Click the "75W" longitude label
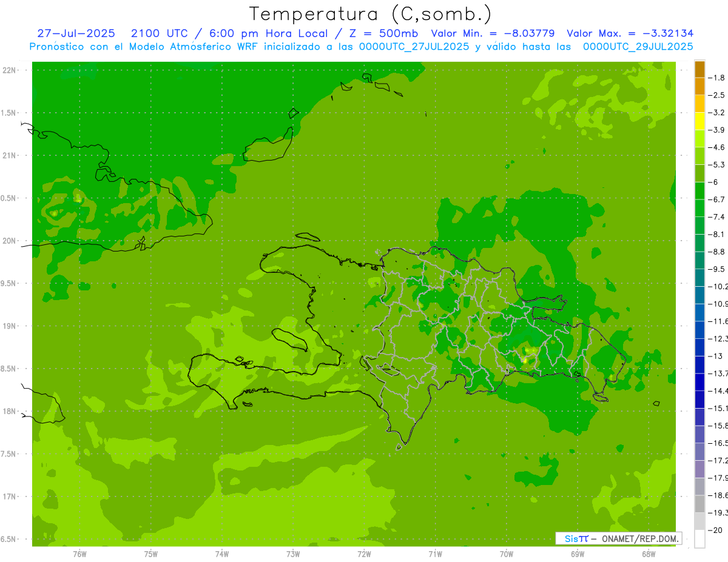The image size is (728, 562). 151,554
